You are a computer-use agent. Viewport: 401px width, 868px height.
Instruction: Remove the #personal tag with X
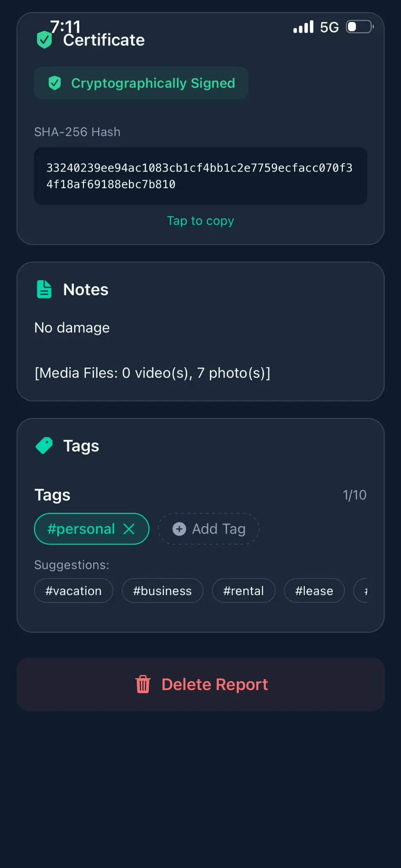(129, 529)
